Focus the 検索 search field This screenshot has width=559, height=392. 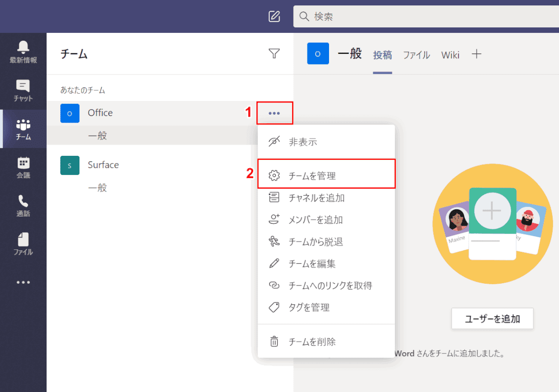click(426, 16)
